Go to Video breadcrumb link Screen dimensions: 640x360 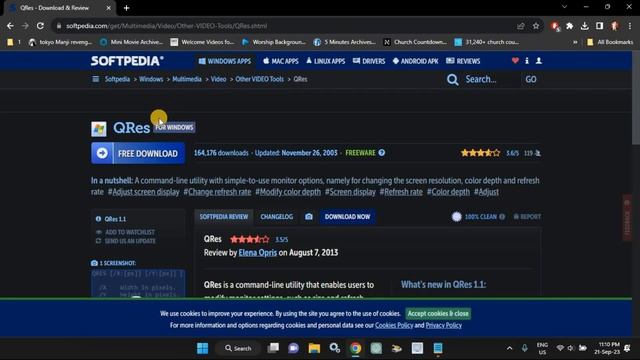(x=218, y=79)
